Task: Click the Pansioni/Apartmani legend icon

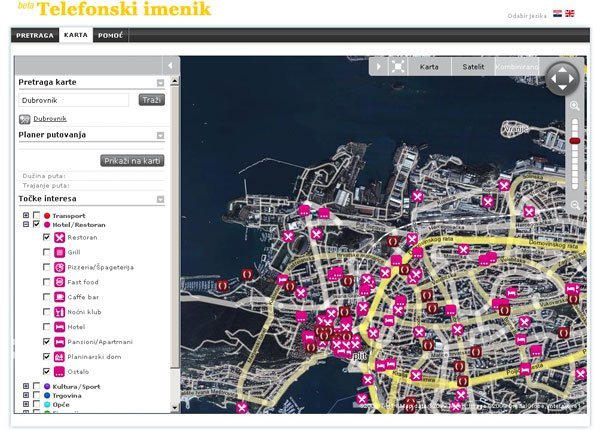Action: click(59, 342)
